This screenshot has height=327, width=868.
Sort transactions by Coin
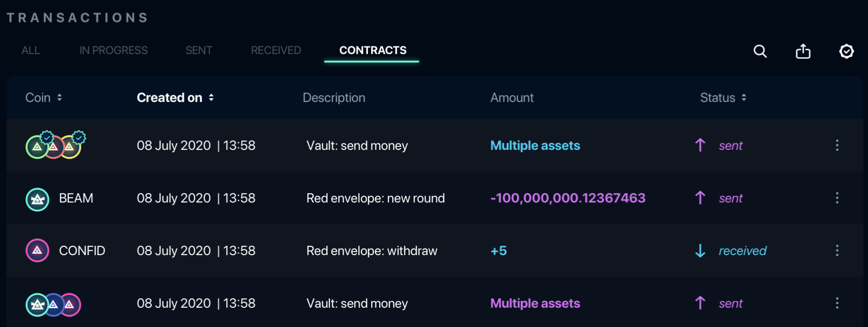[x=43, y=98]
